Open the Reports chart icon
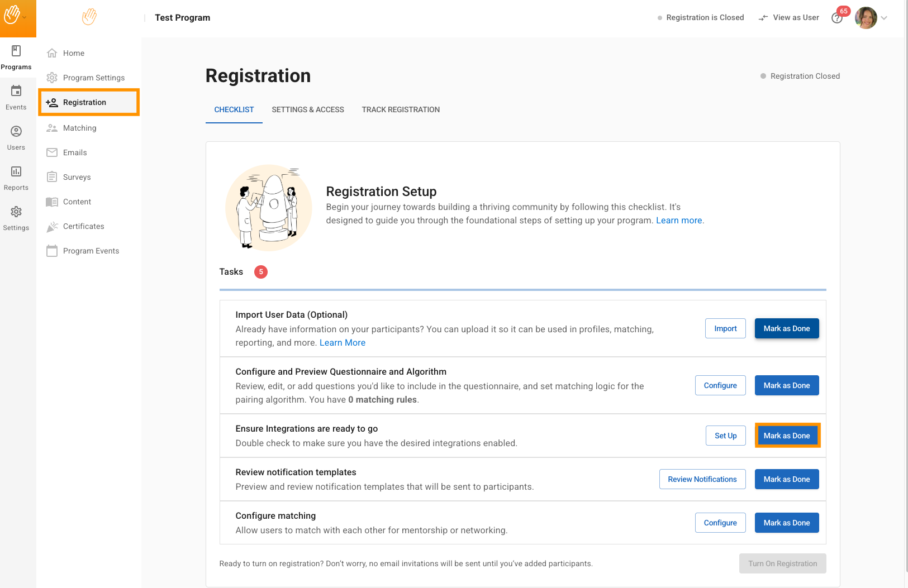The image size is (908, 588). [x=16, y=172]
